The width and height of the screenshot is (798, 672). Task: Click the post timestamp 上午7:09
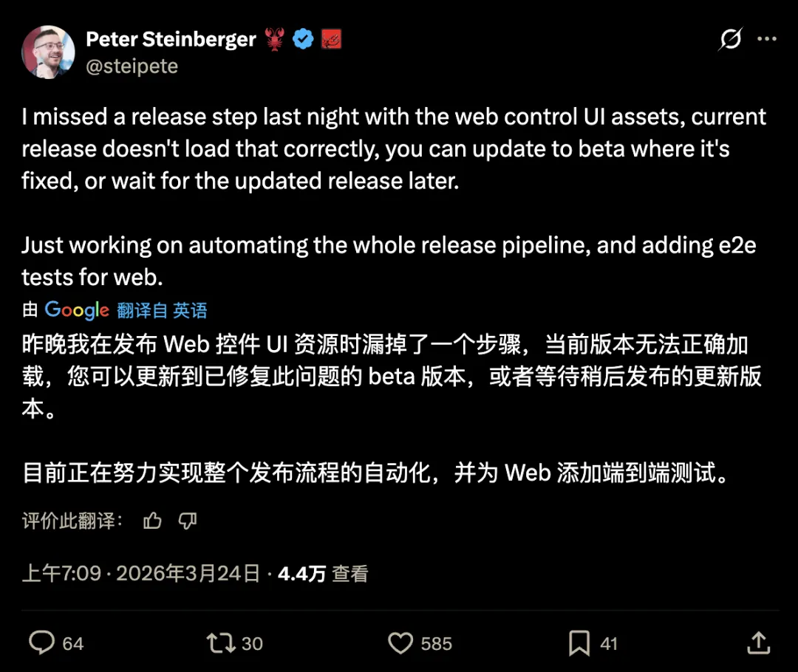point(61,573)
